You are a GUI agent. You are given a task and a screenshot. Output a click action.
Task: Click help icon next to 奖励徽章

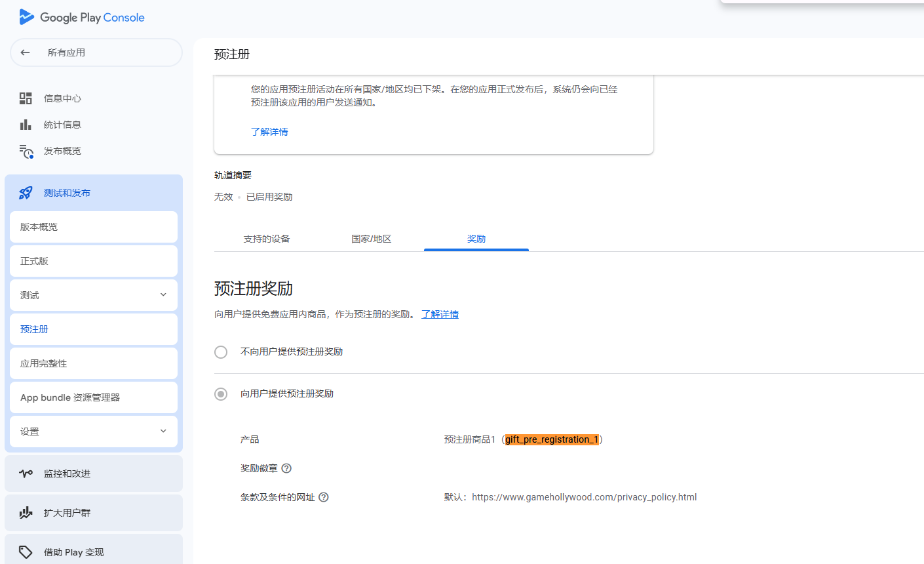[286, 468]
